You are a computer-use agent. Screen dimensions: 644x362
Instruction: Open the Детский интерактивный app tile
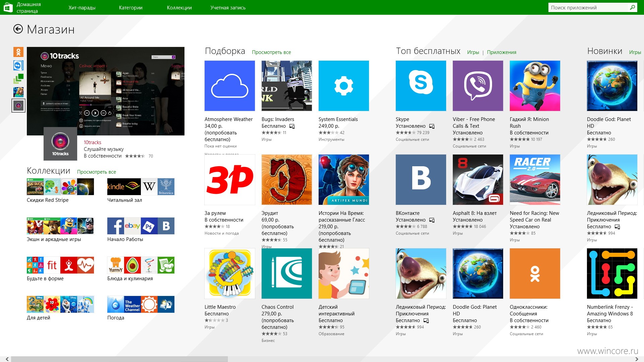tap(344, 274)
